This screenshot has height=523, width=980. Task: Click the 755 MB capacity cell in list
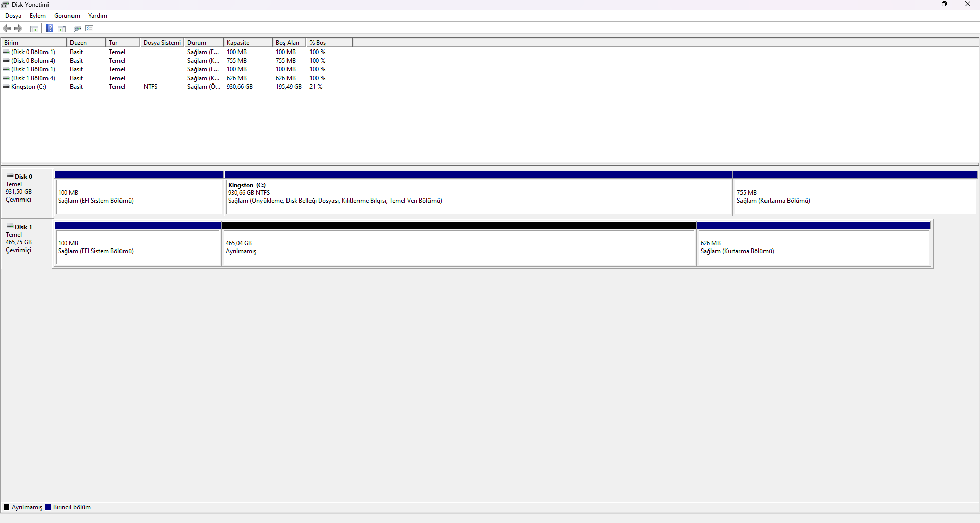(x=236, y=61)
